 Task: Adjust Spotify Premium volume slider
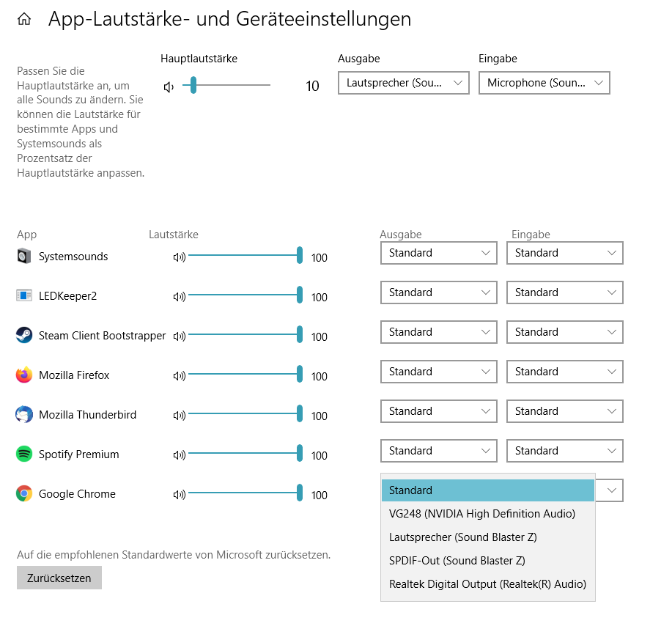(245, 453)
